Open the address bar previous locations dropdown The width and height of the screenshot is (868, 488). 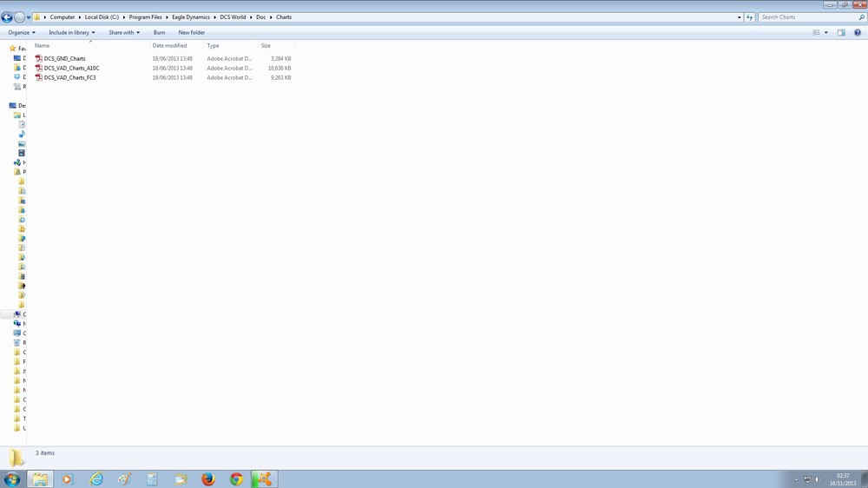[x=739, y=17]
